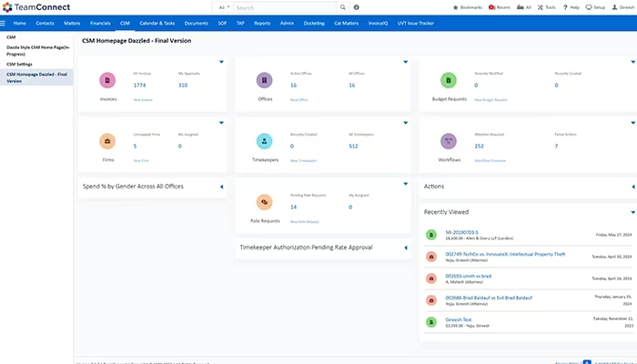The height and width of the screenshot is (364, 637).
Task: Open the Recent items list
Action: coord(500,7)
